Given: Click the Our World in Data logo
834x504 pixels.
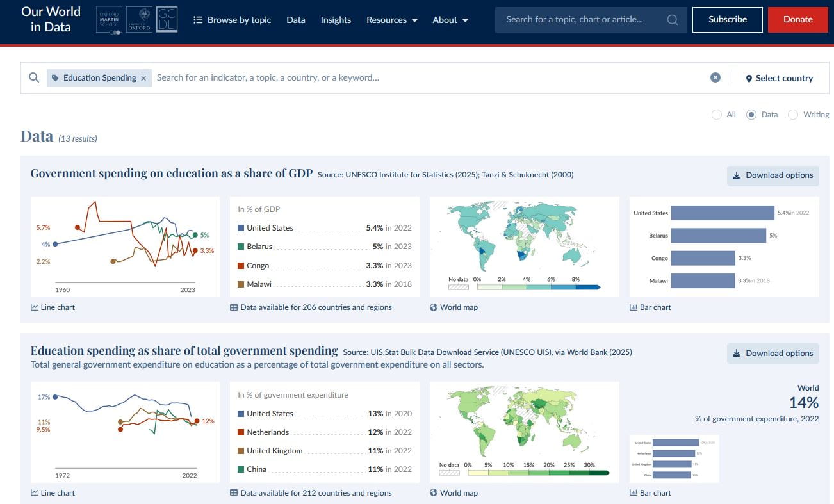Looking at the screenshot, I should point(51,20).
